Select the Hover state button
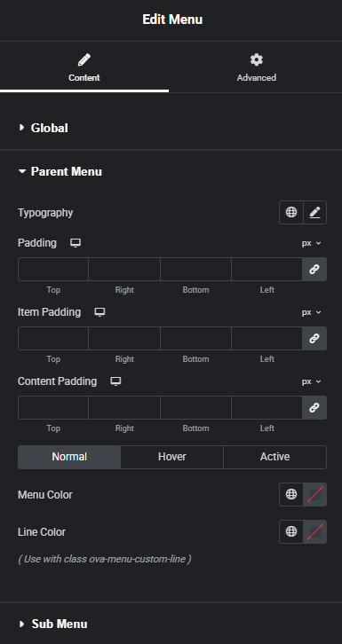Screen dimensions: 342x644 point(172,457)
